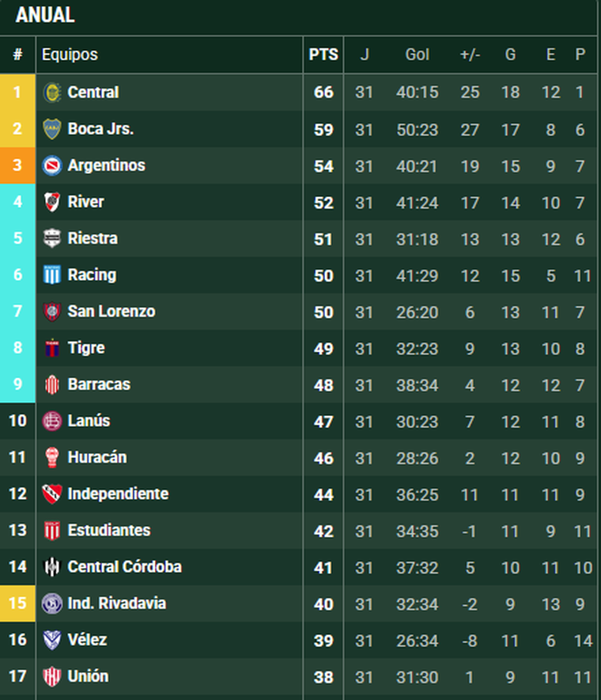Open the Lanús team name link
This screenshot has width=601, height=700.
pyautogui.click(x=89, y=421)
